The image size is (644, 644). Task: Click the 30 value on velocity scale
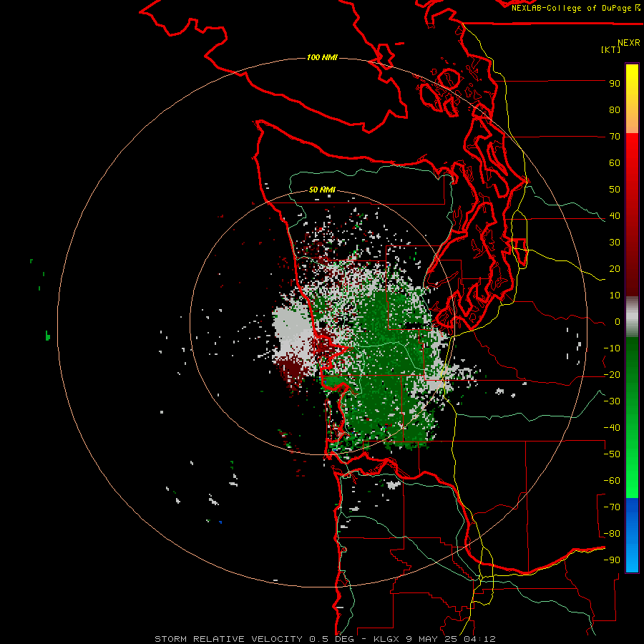click(615, 243)
